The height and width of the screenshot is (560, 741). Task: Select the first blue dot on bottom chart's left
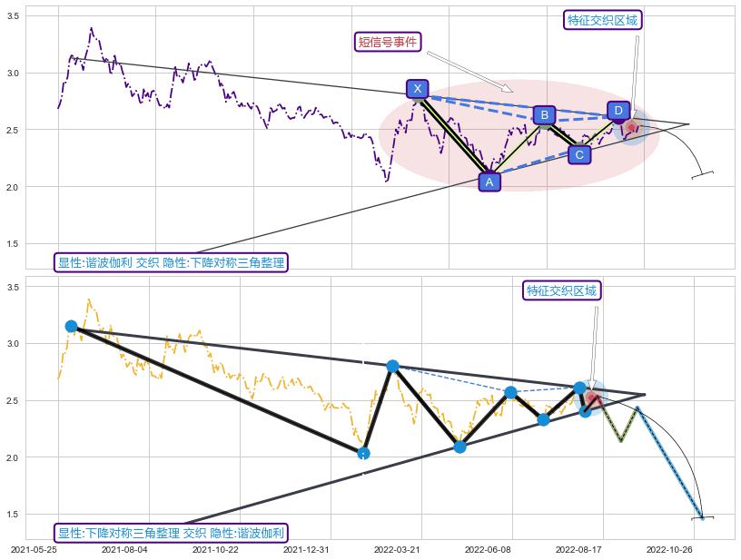pos(71,326)
